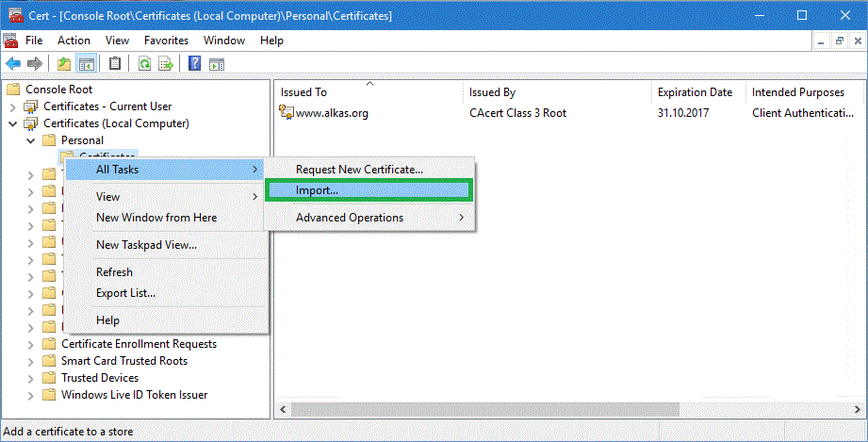The width and height of the screenshot is (868, 442).
Task: Click the Back arrow toolbar icon
Action: tap(13, 64)
